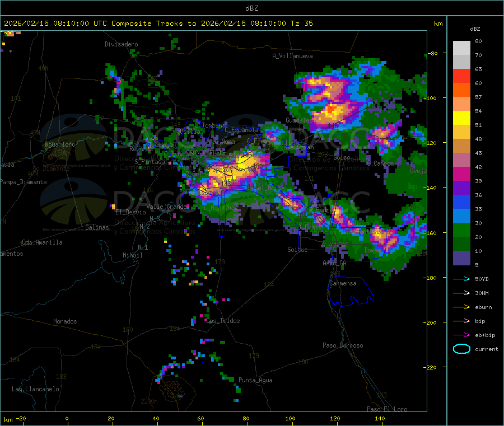Click the 'El_Desvio' map label
The image size is (504, 426).
(x=130, y=212)
